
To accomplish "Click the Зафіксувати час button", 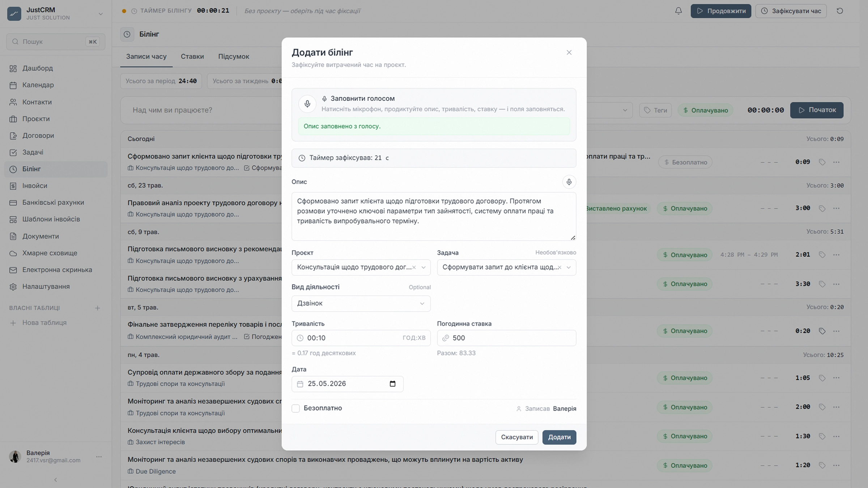I will [x=791, y=11].
